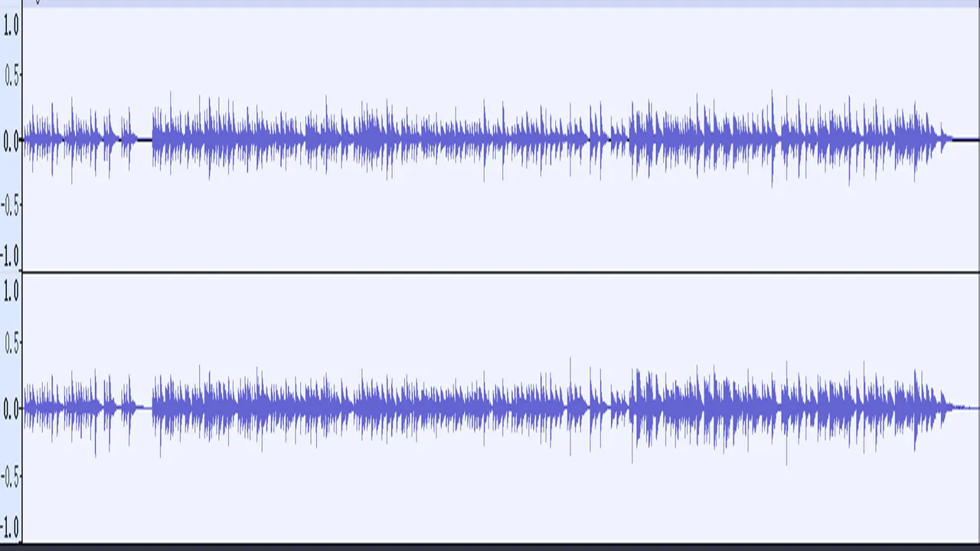Click the silent gap near the lower channel's start
The image size is (980, 551).
point(145,408)
